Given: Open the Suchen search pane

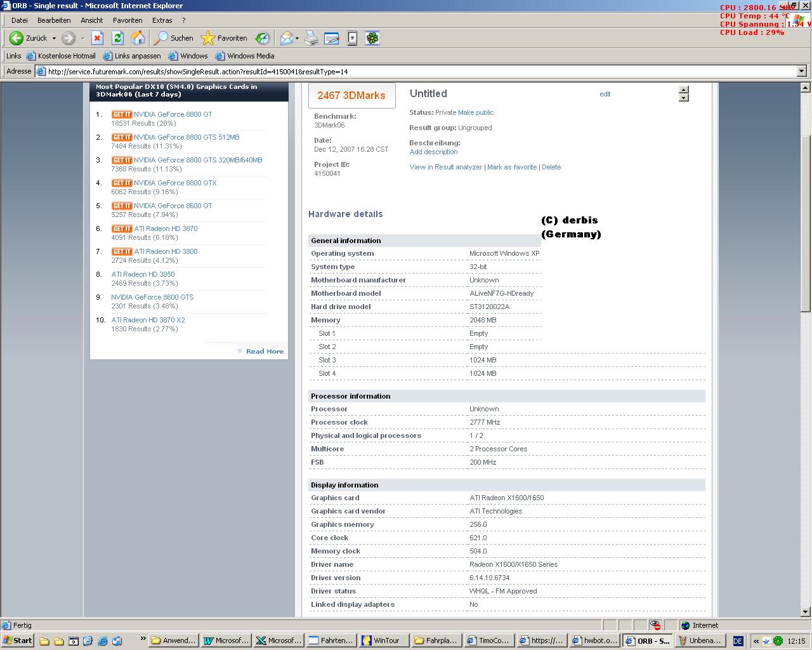Looking at the screenshot, I should pos(174,38).
